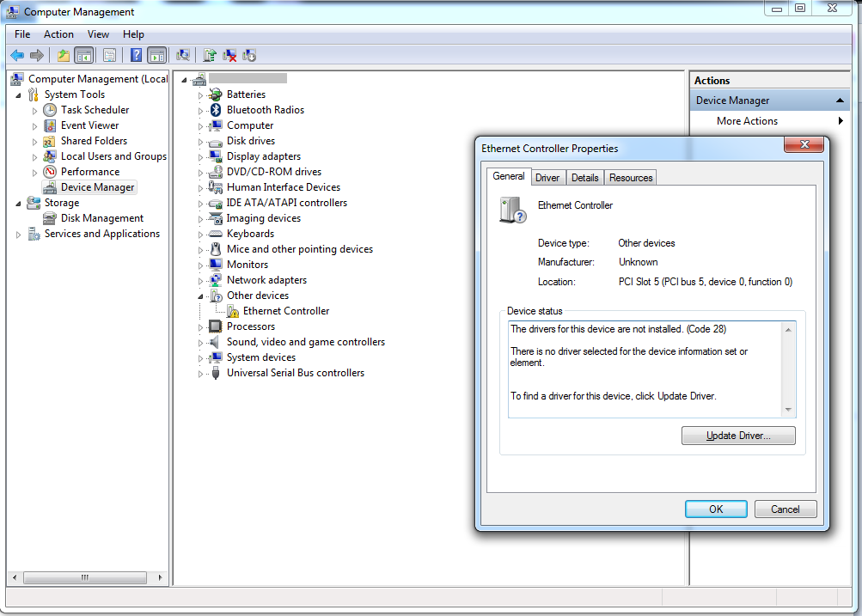Collapse the Storage node
The height and width of the screenshot is (616, 862).
[x=19, y=204]
